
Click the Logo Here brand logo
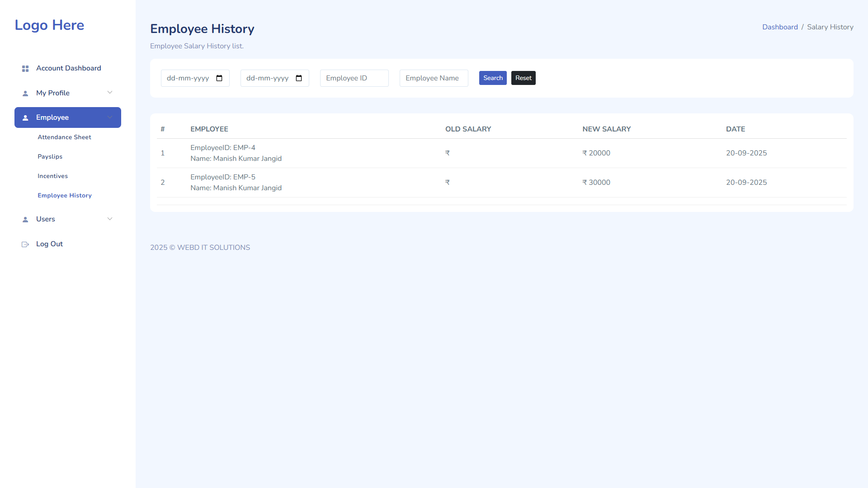49,25
